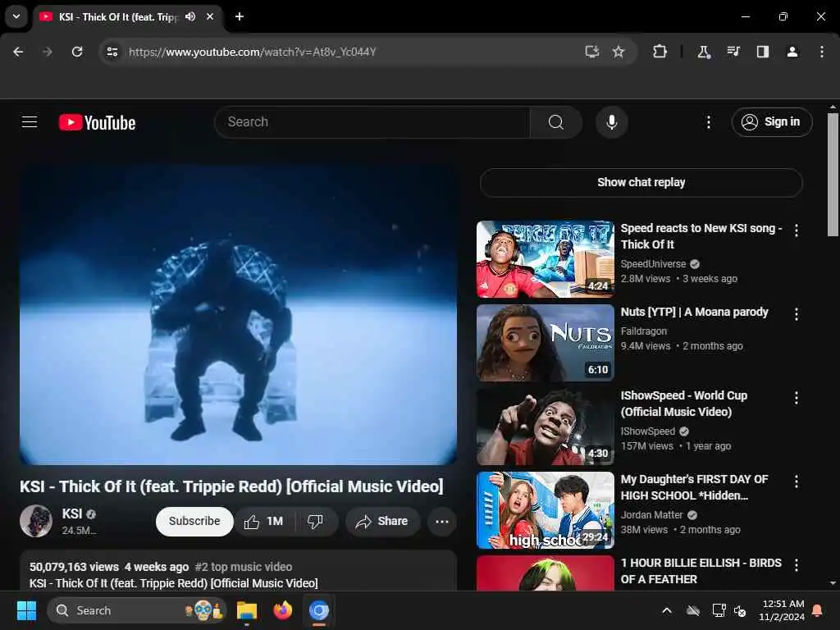Viewport: 840px width, 630px height.
Task: Install or cast icon in address bar
Action: point(591,52)
